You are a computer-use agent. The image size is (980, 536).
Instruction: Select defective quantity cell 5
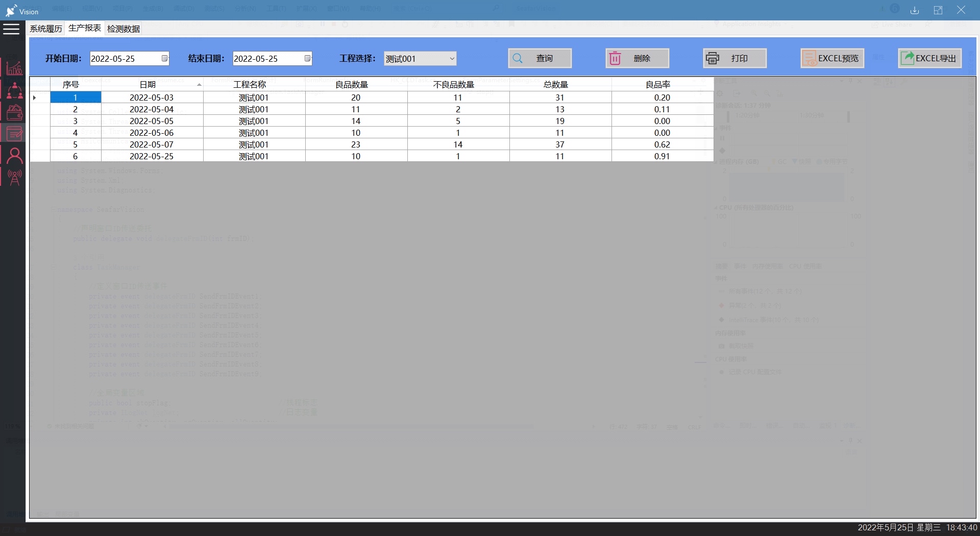458,121
